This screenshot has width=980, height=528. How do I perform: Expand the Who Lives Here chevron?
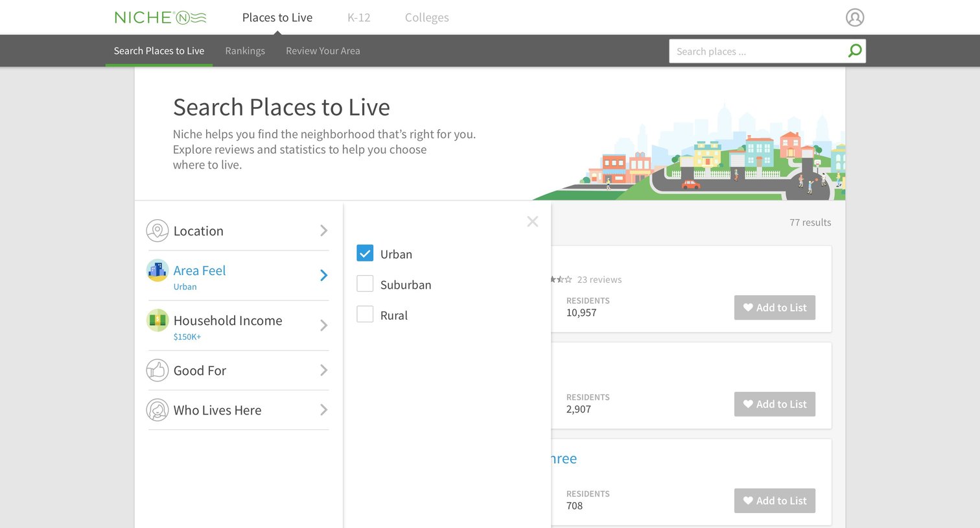(x=324, y=410)
